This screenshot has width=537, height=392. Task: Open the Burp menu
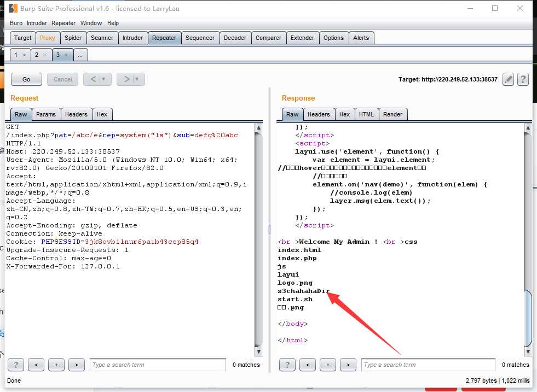[x=16, y=23]
